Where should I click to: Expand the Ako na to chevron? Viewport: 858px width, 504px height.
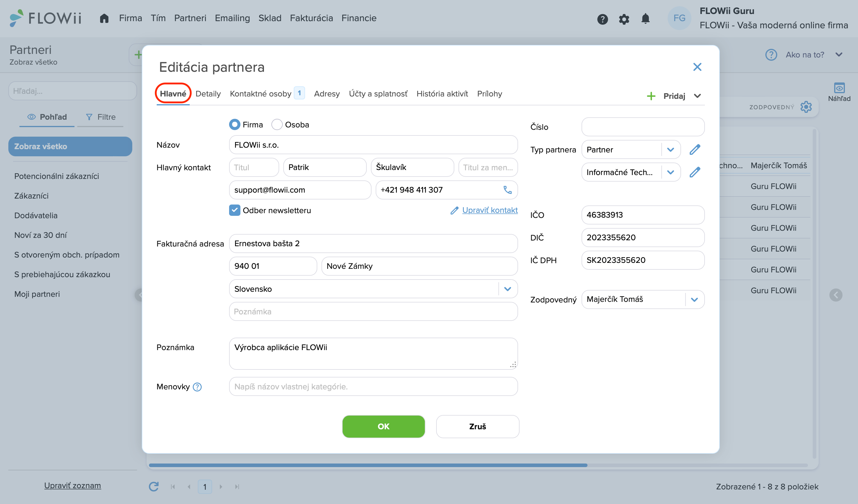[839, 55]
